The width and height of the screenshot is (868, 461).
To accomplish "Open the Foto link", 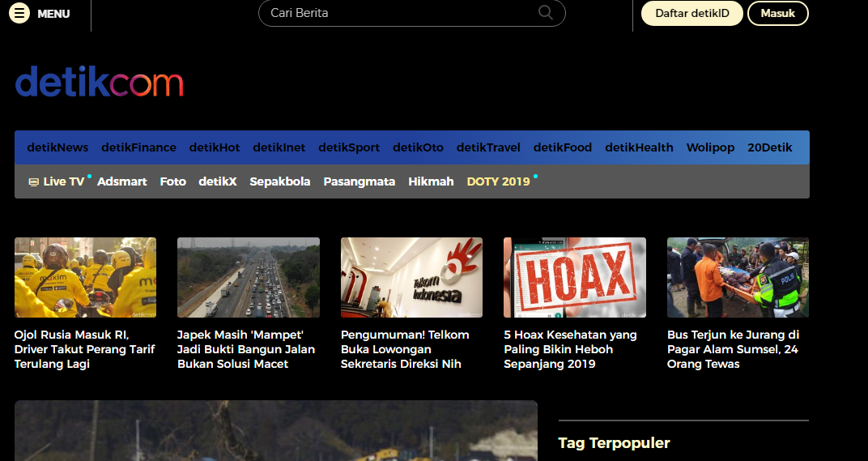I will (172, 181).
